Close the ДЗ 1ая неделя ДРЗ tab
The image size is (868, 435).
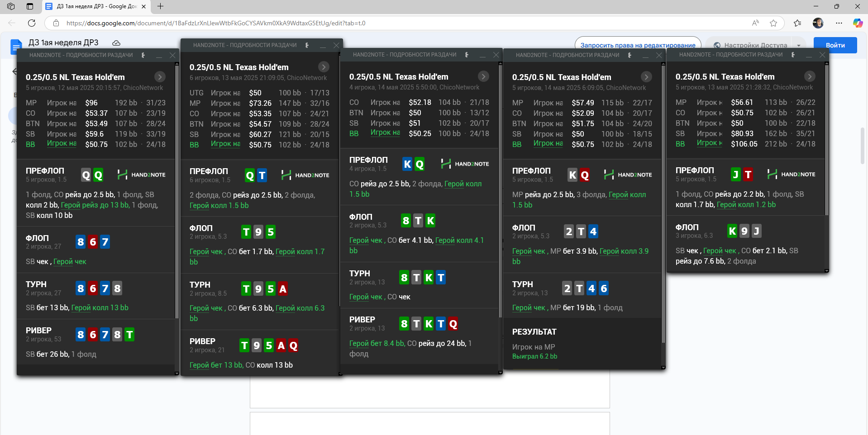(x=143, y=6)
